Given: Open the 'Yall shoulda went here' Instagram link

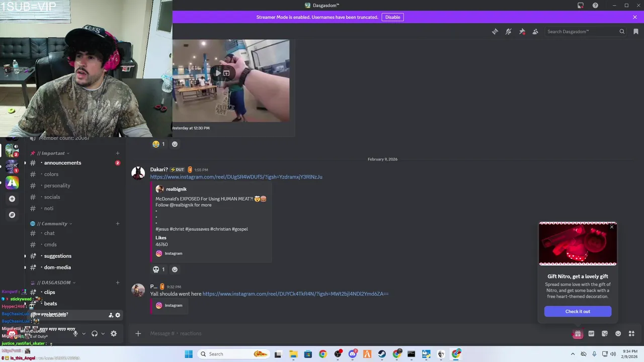Looking at the screenshot, I should click(x=295, y=294).
